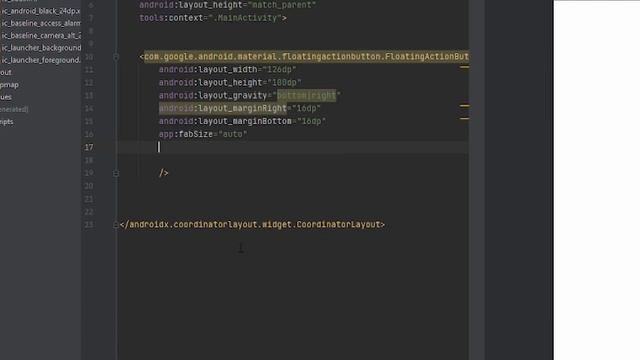This screenshot has height=360, width=640.
Task: Jump to the warning mark beside the layout_marginBottom line
Action: 464,119
